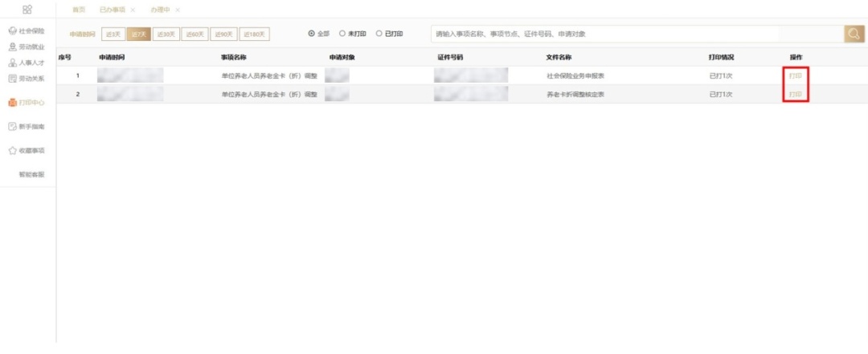Focus the 事项名称 search input field
The image size is (868, 354).
click(x=637, y=34)
